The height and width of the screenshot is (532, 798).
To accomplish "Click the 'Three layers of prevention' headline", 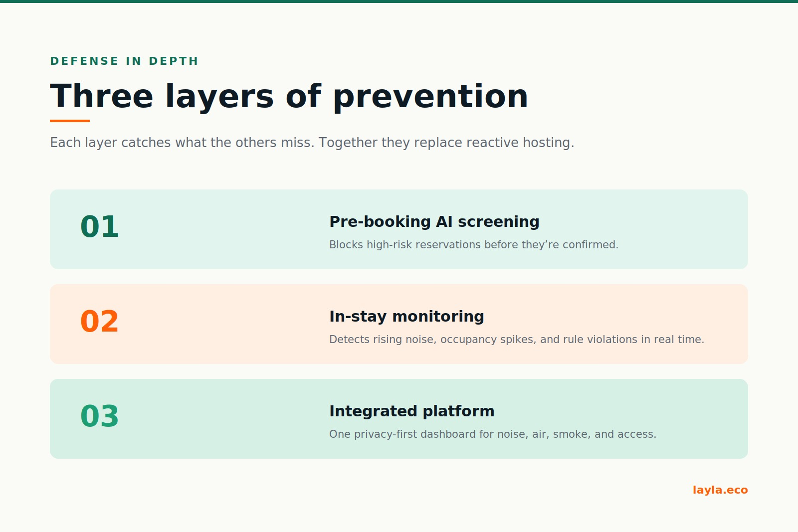I will [x=289, y=96].
